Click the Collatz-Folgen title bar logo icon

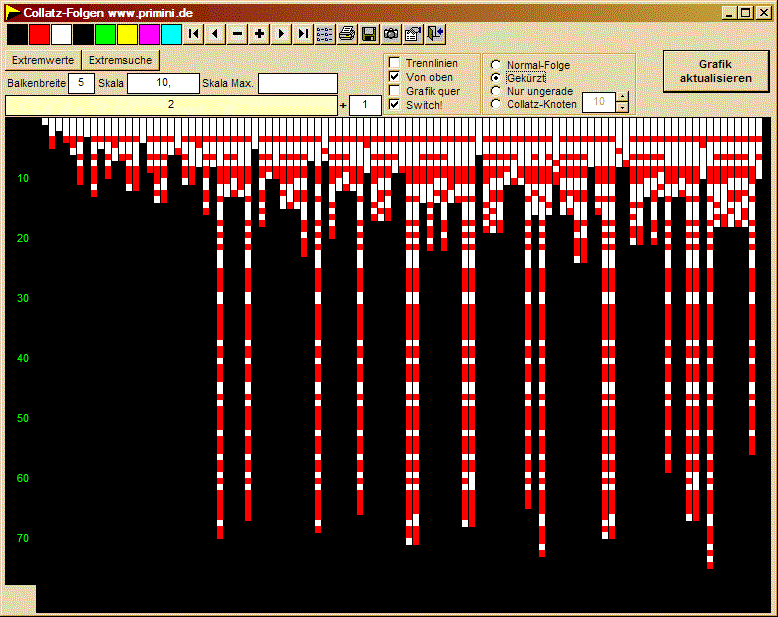pyautogui.click(x=12, y=13)
